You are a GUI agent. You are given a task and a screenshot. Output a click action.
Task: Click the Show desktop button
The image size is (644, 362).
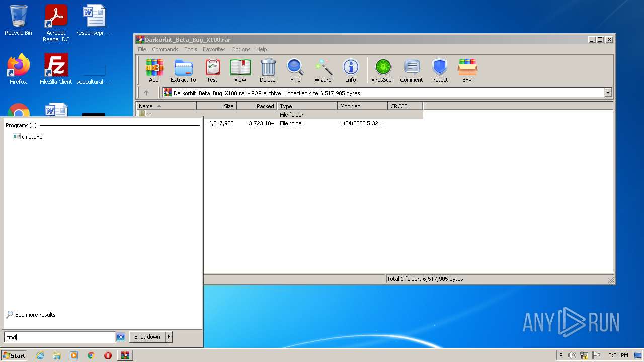coord(638,355)
